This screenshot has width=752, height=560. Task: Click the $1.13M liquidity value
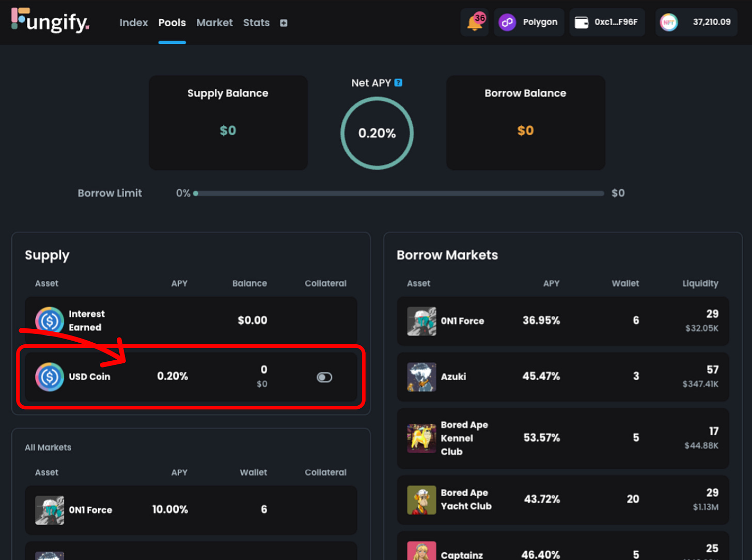706,507
